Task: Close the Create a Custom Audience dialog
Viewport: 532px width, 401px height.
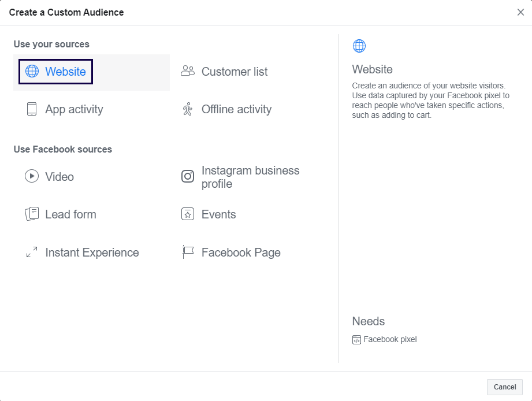Action: tap(520, 12)
